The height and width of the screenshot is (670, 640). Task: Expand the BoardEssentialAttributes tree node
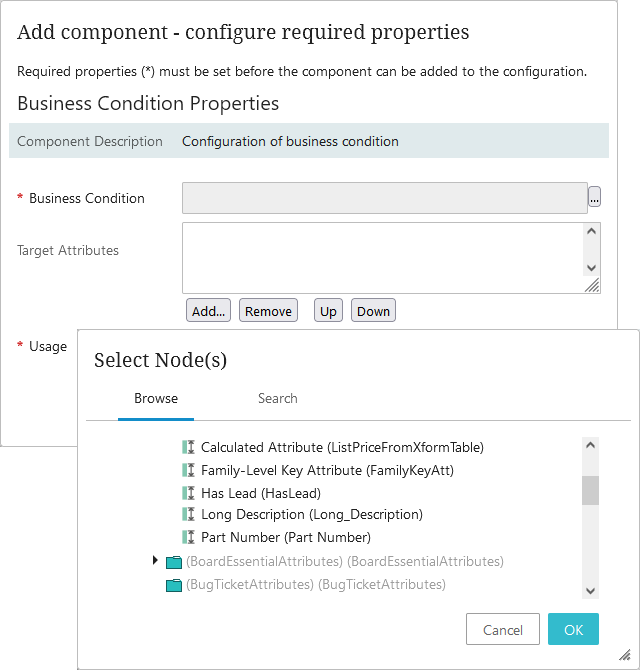(156, 561)
